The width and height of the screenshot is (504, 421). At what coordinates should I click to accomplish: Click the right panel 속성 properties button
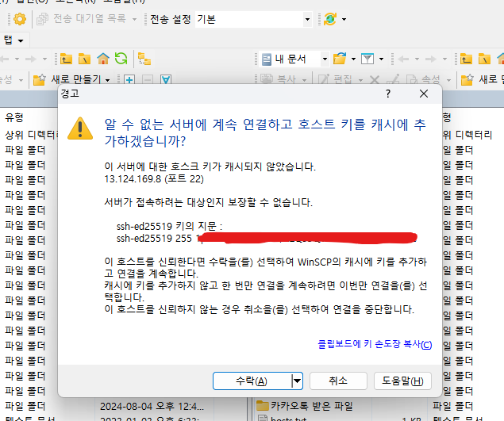pyautogui.click(x=423, y=79)
